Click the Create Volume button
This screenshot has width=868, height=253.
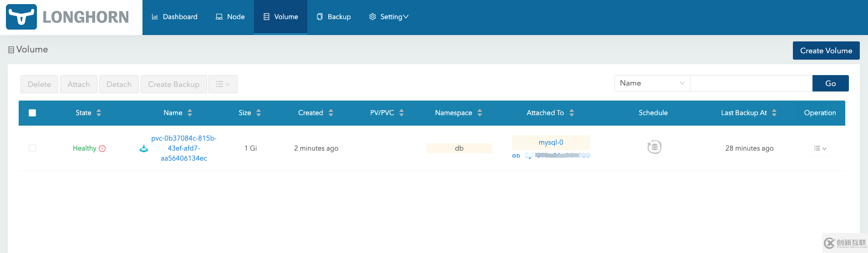coord(826,51)
